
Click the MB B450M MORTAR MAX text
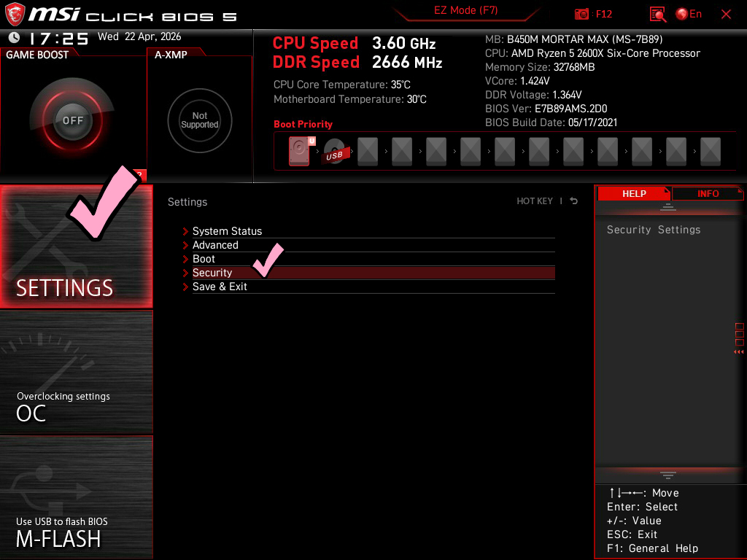(573, 39)
